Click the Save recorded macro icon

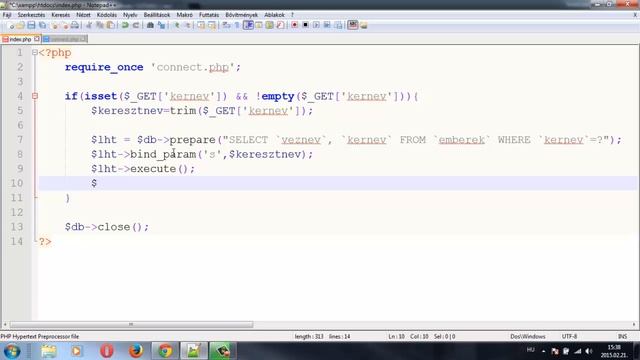coord(339,25)
